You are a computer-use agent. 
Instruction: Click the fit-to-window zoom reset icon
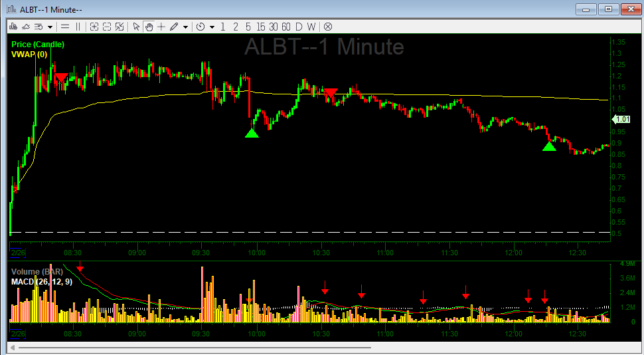coord(120,27)
